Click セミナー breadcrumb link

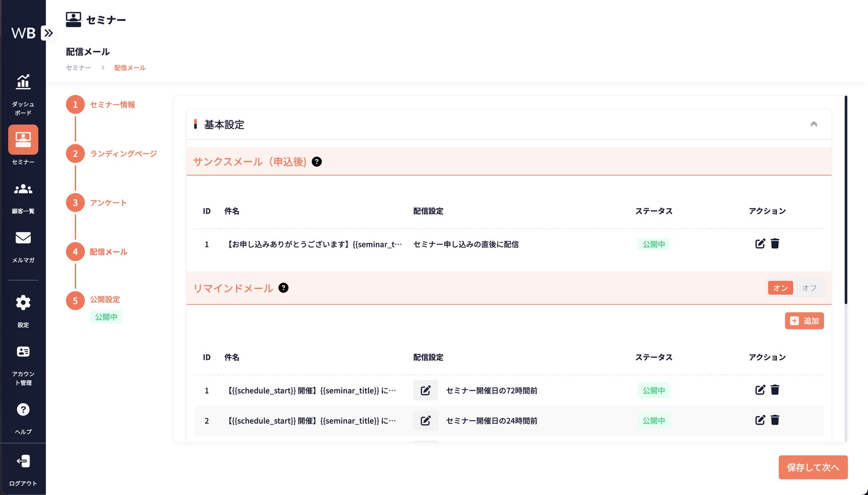(x=78, y=68)
